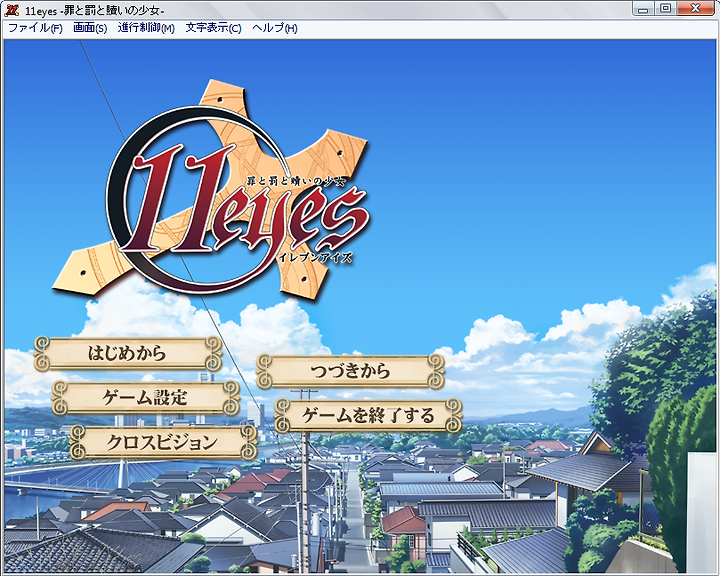Open the 画面(S) menu
Viewport: 720px width, 576px height.
(x=90, y=28)
